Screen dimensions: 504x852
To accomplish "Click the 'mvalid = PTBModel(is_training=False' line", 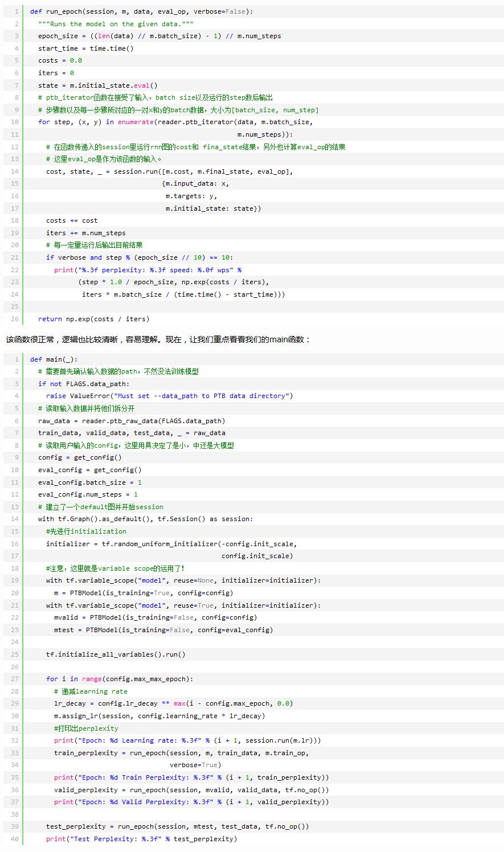I will (155, 617).
